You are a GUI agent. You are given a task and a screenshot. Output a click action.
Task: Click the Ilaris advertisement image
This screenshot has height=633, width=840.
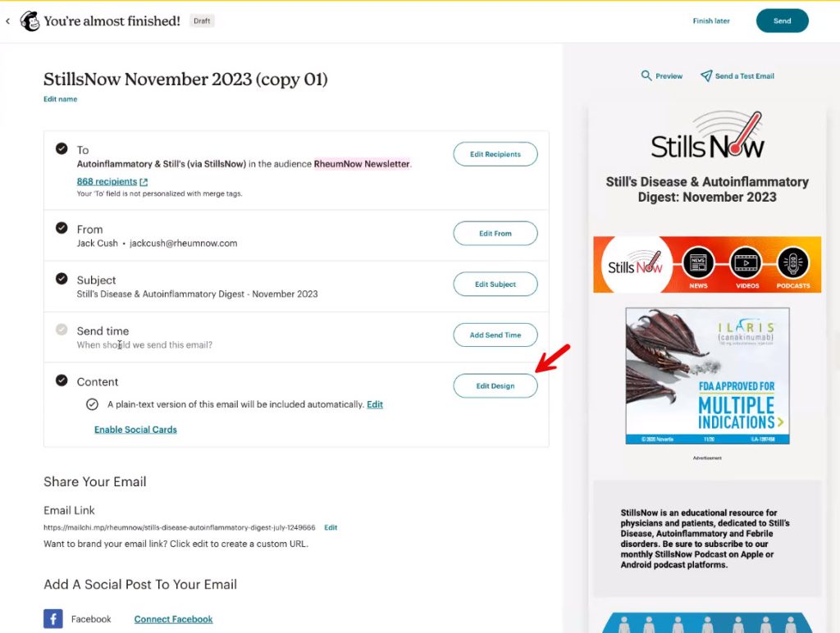pos(707,376)
